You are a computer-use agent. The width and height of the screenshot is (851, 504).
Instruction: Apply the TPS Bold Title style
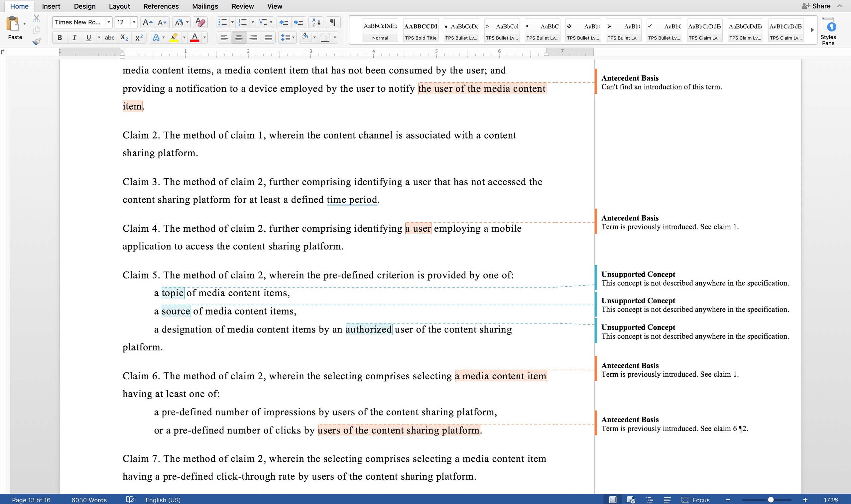point(421,30)
